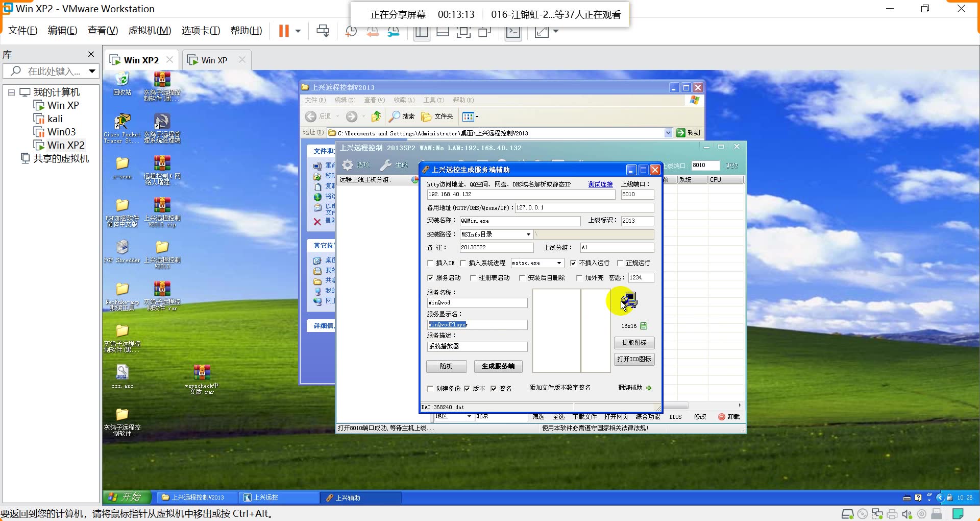Image resolution: width=980 pixels, height=521 pixels.
Task: Click the 随机 button
Action: (x=446, y=366)
